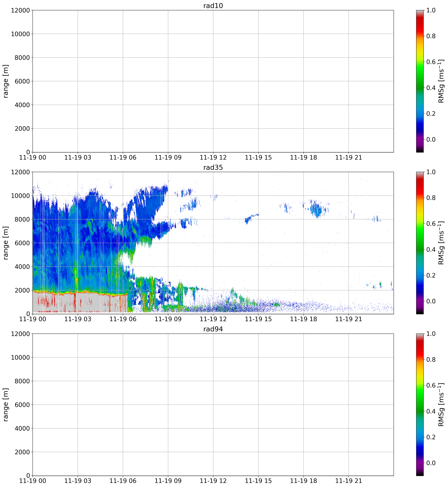Click the 11-19 21 tick under rad94
The height and width of the screenshot is (487, 448).
[348, 481]
